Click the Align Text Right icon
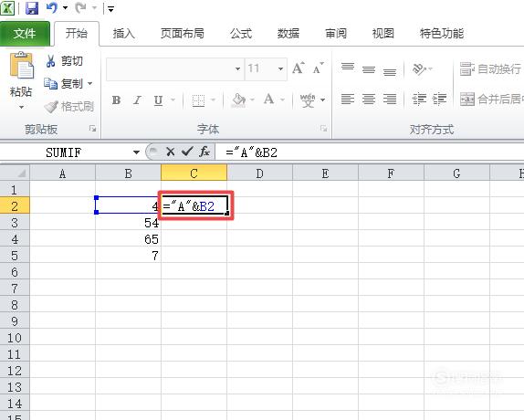The height and width of the screenshot is (420, 524). pos(390,100)
